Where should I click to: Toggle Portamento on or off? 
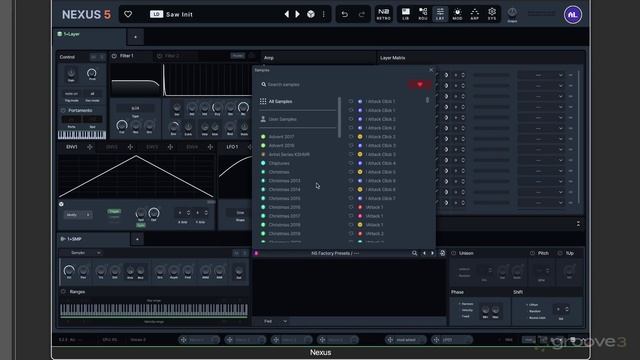[x=63, y=110]
